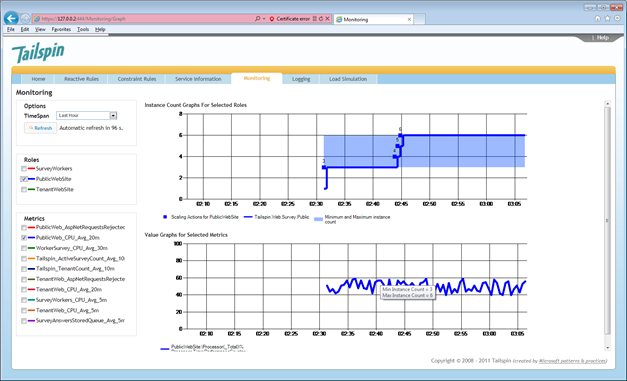
Task: Uncheck the PublicWebSite role checkbox
Action: (x=24, y=179)
